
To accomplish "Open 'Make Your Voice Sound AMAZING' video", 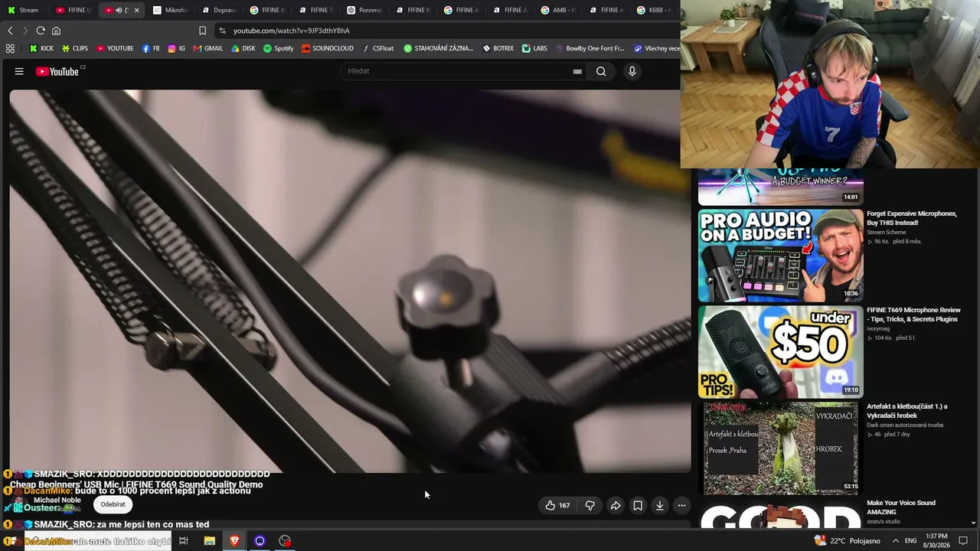I will coord(901,507).
